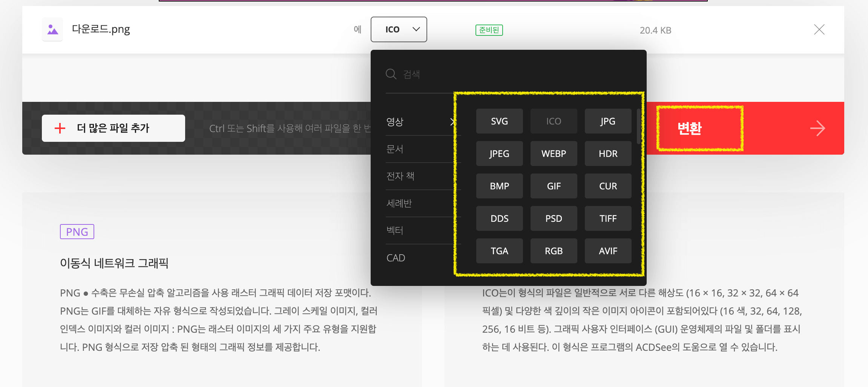Select BMP in the format picker
The image size is (868, 387).
[x=499, y=186]
